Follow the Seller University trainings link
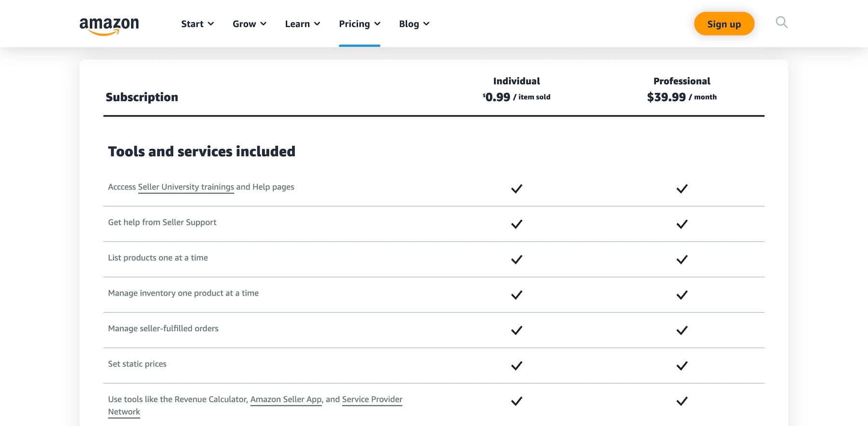Screen dimensions: 868x426 (x=186, y=187)
